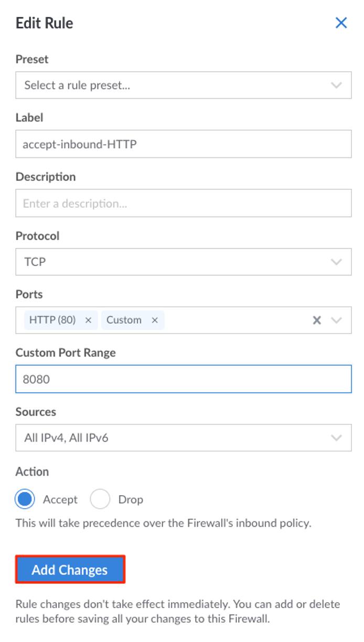Click the Add Changes button

pyautogui.click(x=71, y=570)
